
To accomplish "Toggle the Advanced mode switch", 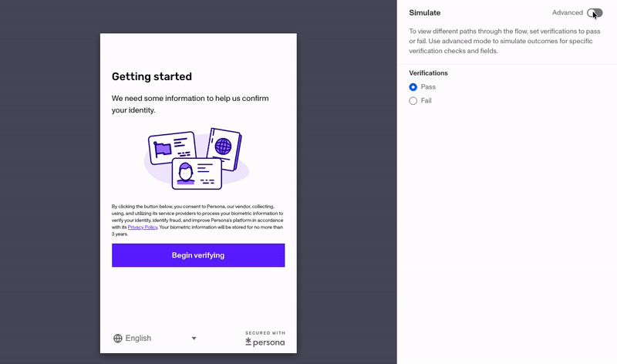I will [595, 13].
